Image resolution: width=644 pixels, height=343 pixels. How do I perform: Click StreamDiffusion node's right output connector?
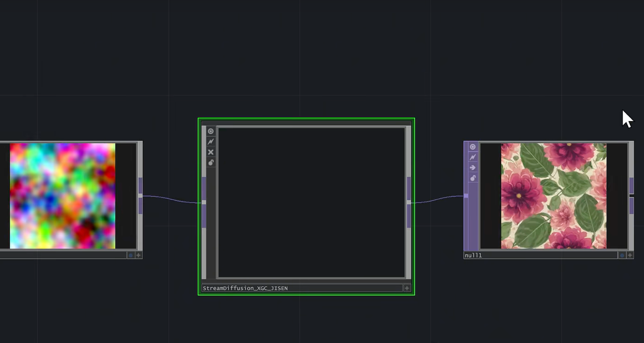[409, 202]
